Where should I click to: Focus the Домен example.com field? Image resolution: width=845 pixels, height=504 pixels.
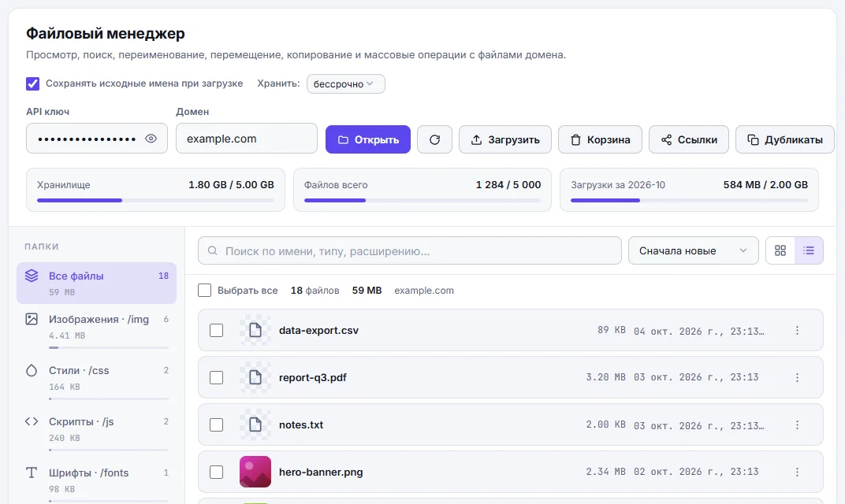246,139
